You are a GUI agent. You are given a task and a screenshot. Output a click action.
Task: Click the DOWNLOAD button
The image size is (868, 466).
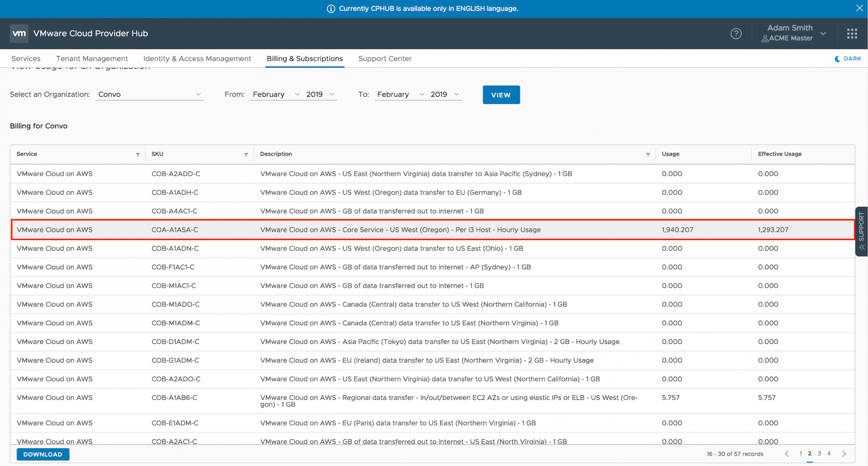click(x=43, y=454)
